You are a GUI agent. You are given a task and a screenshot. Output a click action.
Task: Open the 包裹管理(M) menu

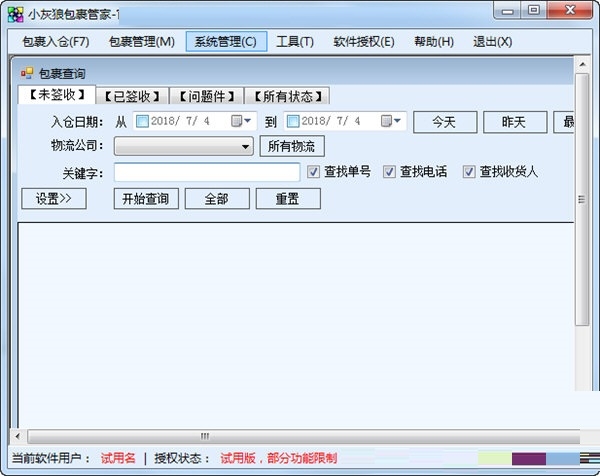coord(142,41)
